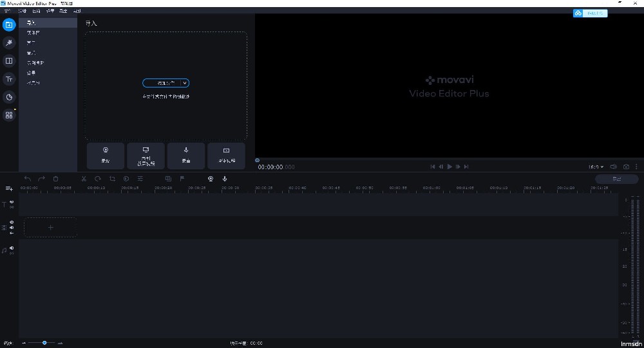Click the Export button above timeline
This screenshot has height=348, width=644.
(617, 179)
